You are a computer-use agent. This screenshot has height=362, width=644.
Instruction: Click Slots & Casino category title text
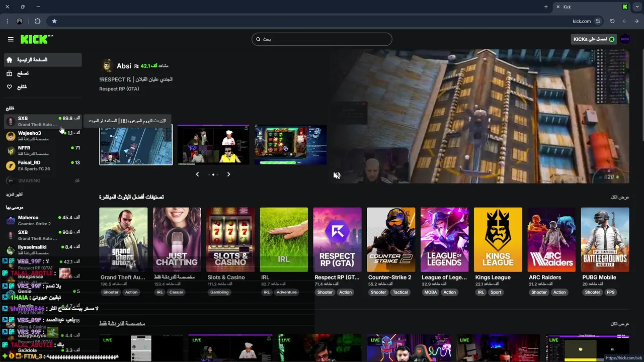point(226,278)
